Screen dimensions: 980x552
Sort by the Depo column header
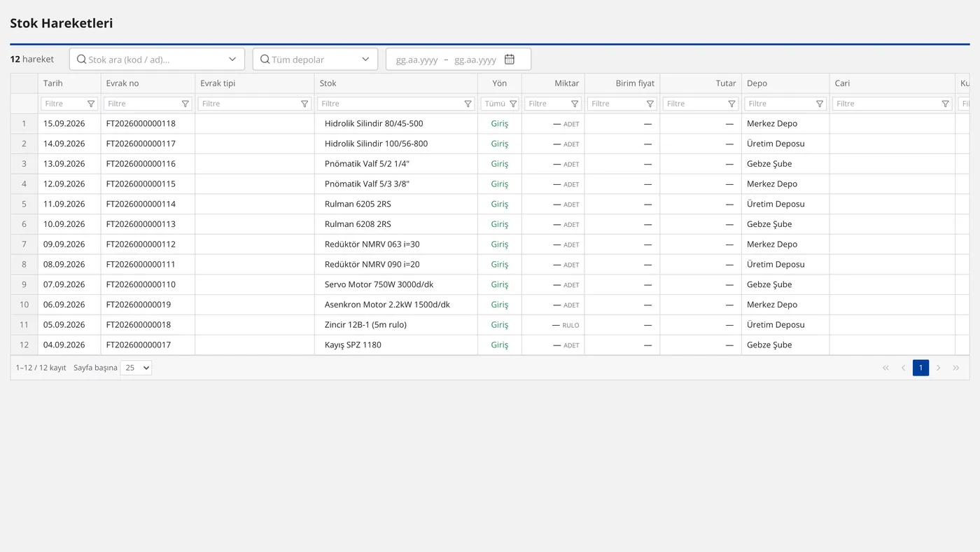click(785, 83)
